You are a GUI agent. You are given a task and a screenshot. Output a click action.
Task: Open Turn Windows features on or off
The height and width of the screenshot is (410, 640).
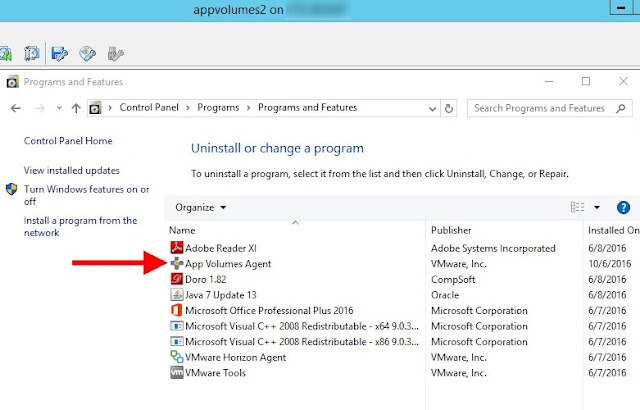coord(87,195)
